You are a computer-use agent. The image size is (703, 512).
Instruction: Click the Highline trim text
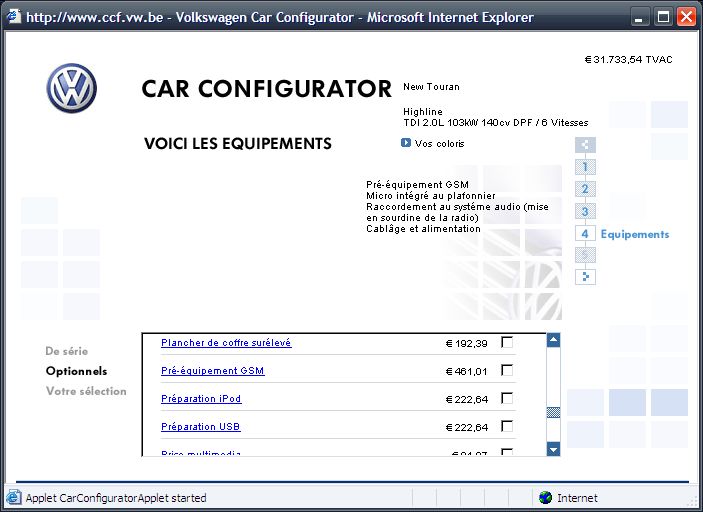422,112
